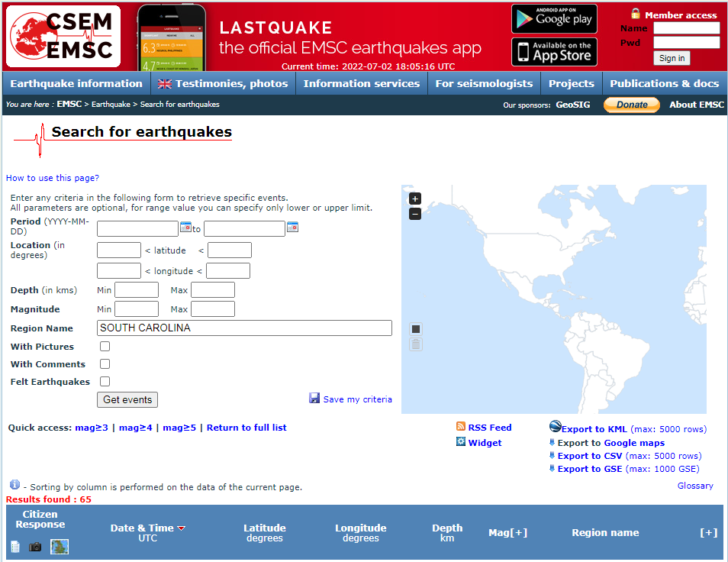Click the Period end date field
The image size is (728, 562).
[244, 228]
